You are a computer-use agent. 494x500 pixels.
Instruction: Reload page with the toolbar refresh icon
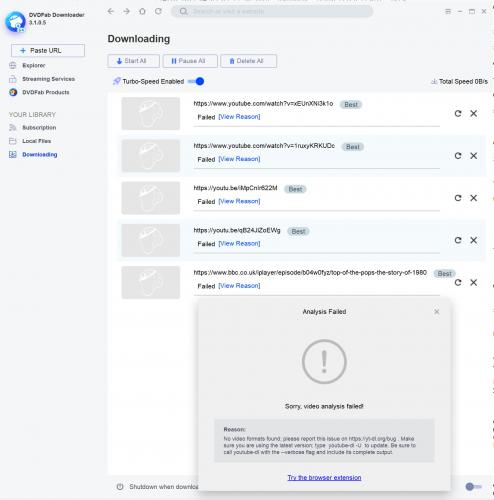click(158, 11)
